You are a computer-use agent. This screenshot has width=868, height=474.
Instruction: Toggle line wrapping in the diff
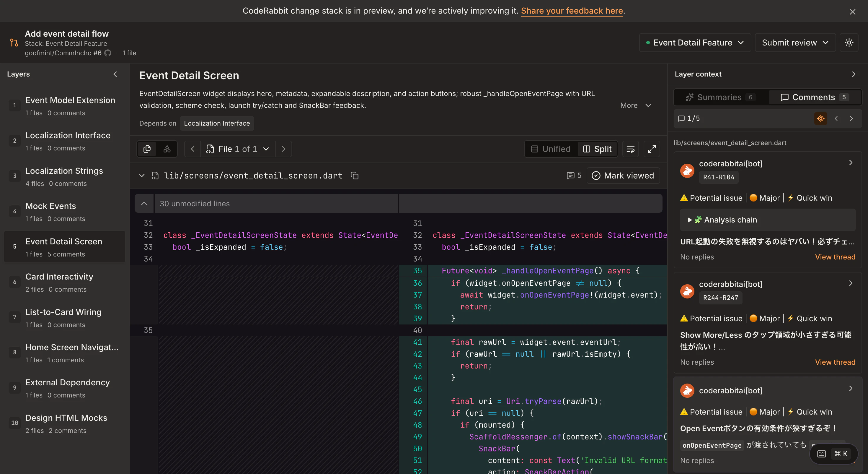click(x=630, y=149)
